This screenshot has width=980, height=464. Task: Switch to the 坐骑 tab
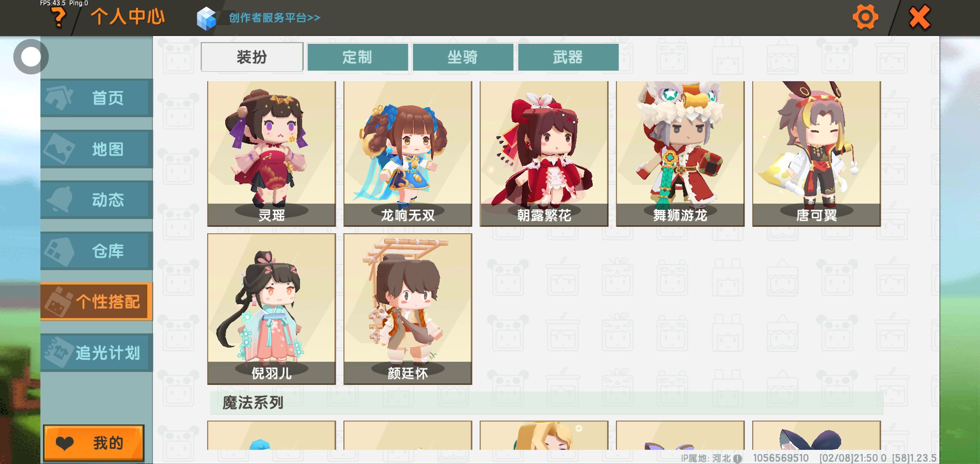pyautogui.click(x=463, y=57)
